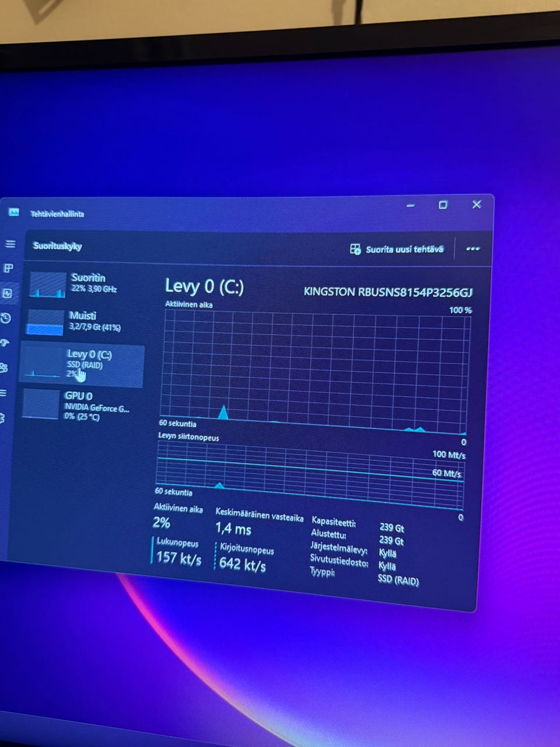Click the '60 Mt/s' scale label

point(447,473)
